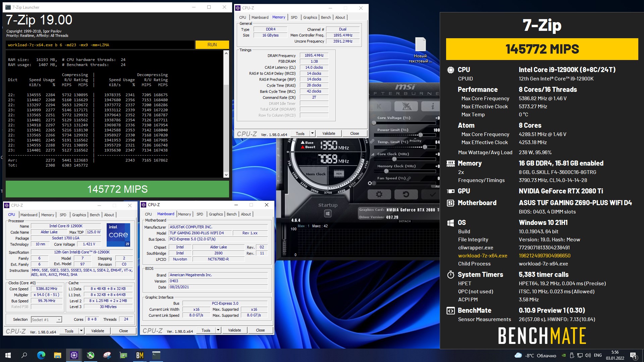Viewport: 644px width, 362px height.
Task: Switch to Graphics tab in Memory CPU-Z window
Action: pyautogui.click(x=310, y=17)
